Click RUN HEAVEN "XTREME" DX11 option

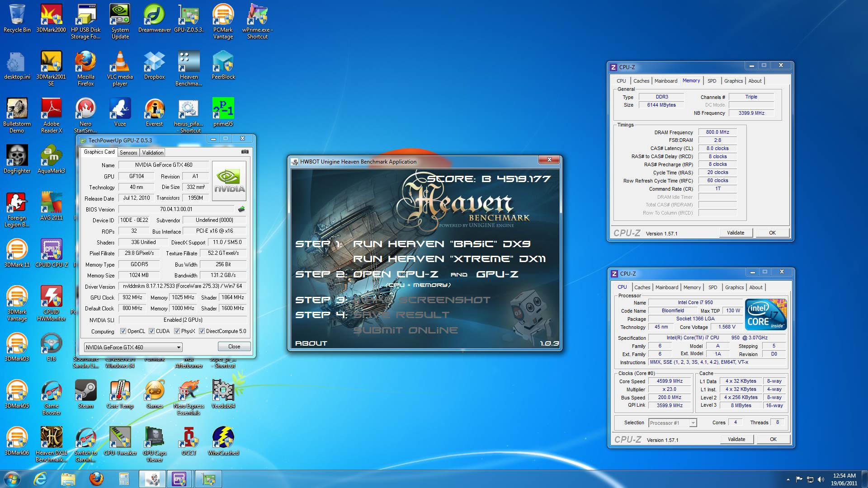click(x=449, y=259)
